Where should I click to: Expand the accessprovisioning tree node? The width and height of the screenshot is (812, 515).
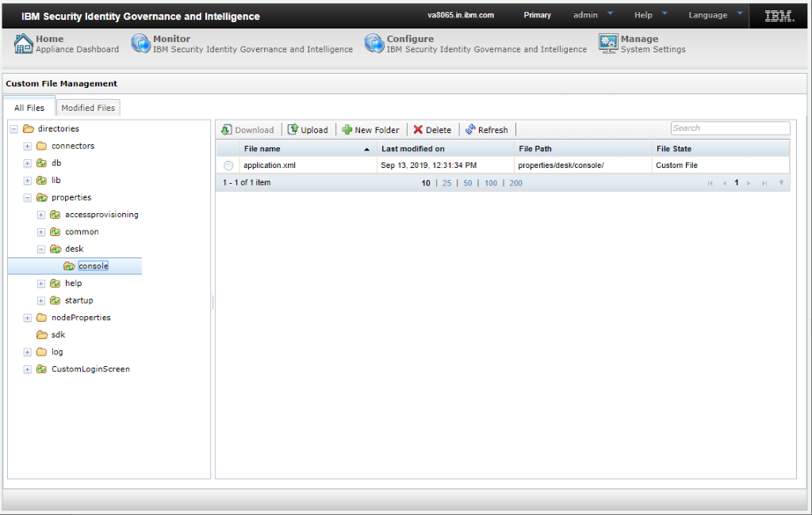click(41, 215)
